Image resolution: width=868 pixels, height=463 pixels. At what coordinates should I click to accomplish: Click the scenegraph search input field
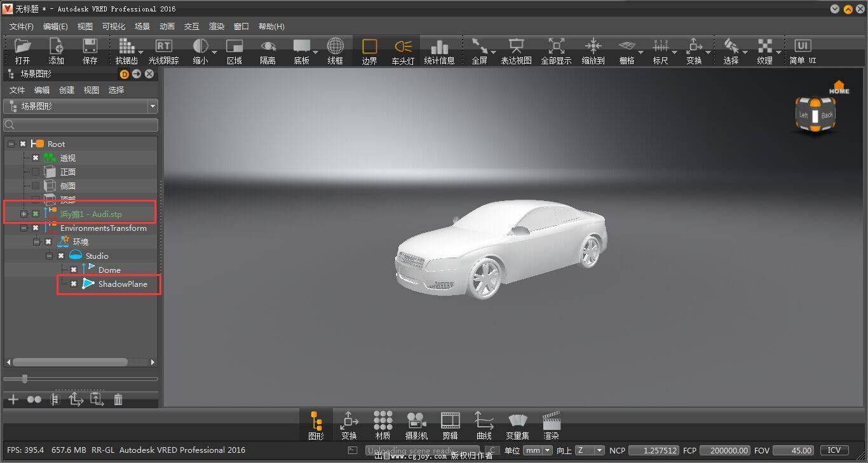click(x=81, y=125)
